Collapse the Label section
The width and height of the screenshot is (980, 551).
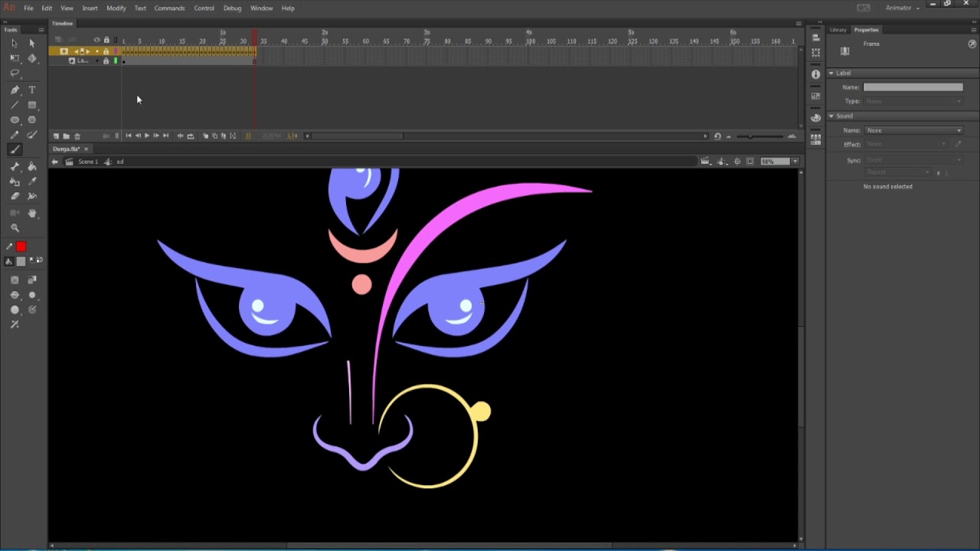(831, 73)
